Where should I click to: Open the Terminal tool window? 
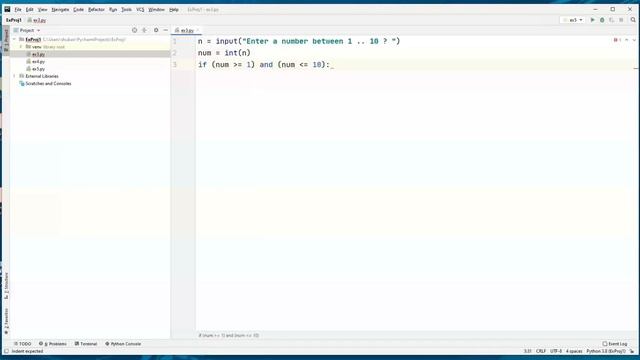pyautogui.click(x=86, y=344)
